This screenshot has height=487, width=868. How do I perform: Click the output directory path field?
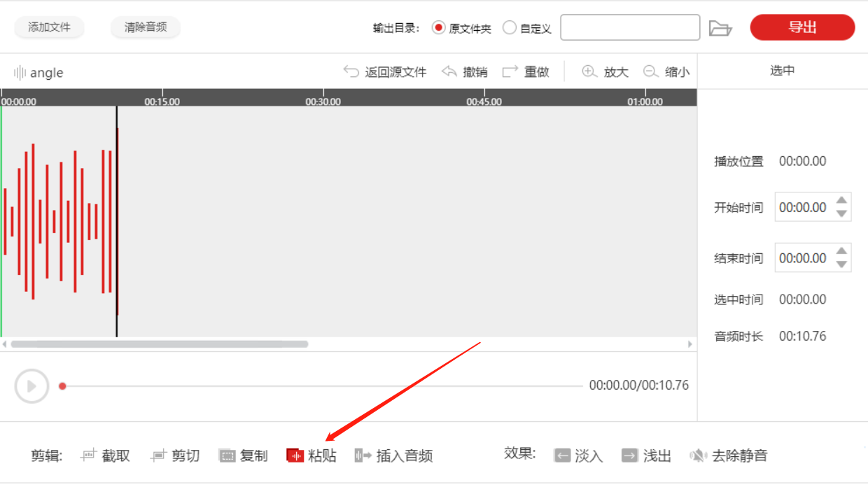click(x=630, y=28)
